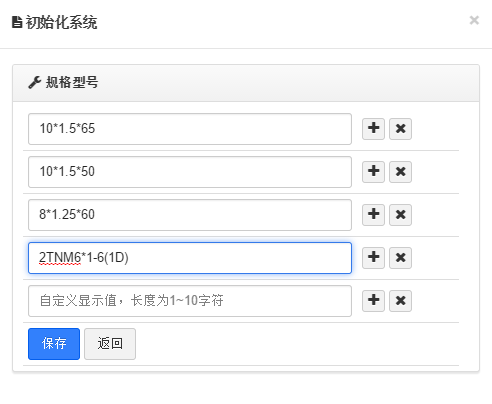Click plus button beside the empty input
The height and width of the screenshot is (404, 492).
click(373, 301)
